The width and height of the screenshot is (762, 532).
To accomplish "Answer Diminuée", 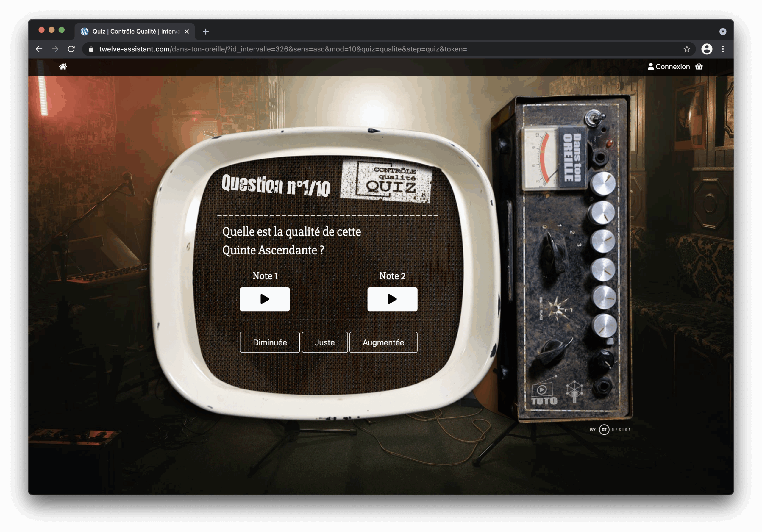I will [269, 342].
